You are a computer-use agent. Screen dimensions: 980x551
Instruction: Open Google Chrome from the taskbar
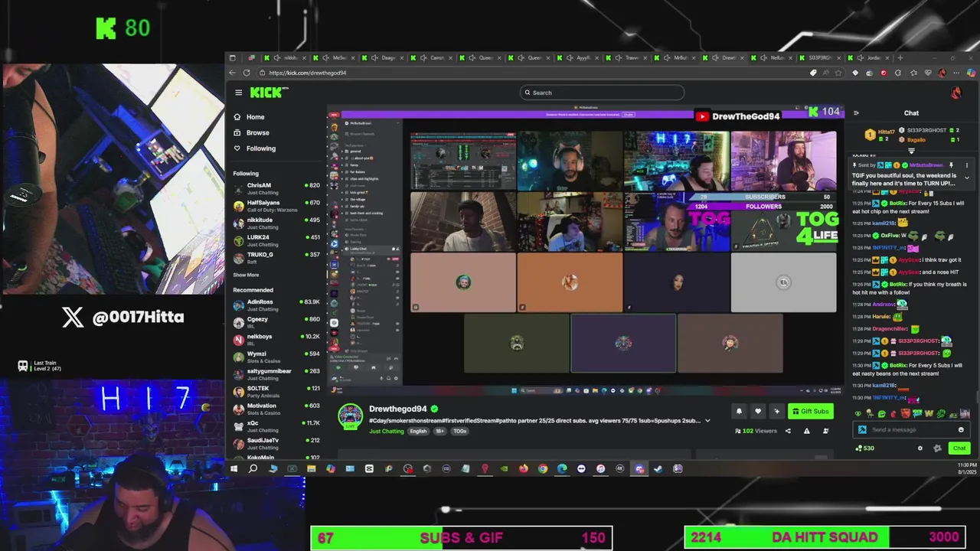coord(543,468)
